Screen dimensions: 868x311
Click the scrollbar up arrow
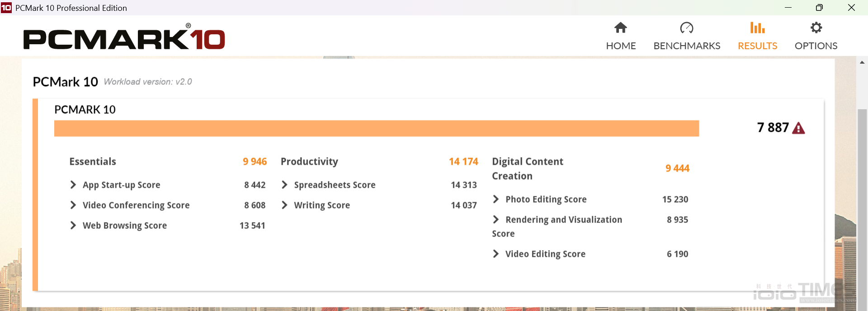pyautogui.click(x=862, y=62)
